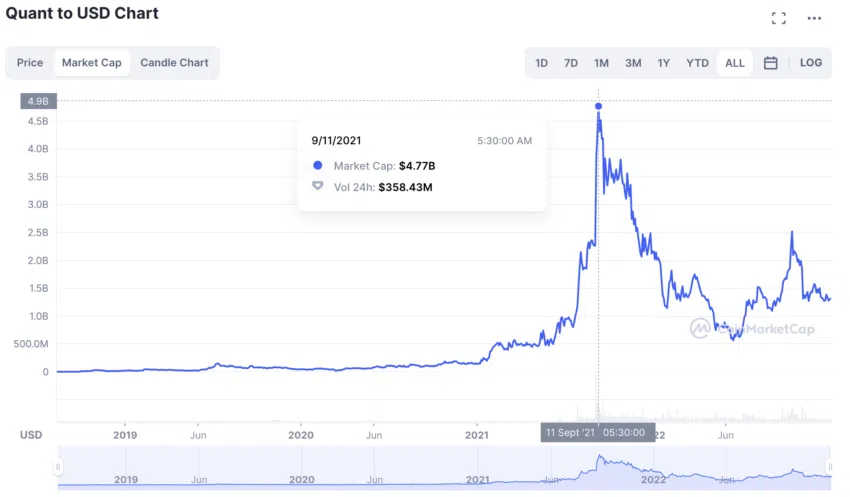The image size is (850, 497).
Task: Toggle LOG scale on the chart
Action: tap(811, 63)
